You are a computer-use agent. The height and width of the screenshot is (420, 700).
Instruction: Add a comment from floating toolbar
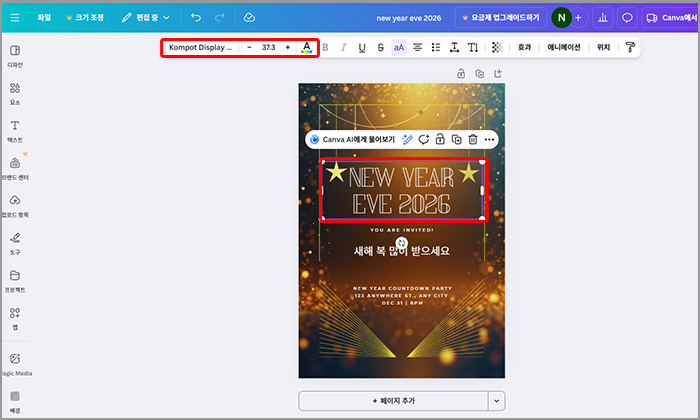click(x=423, y=140)
